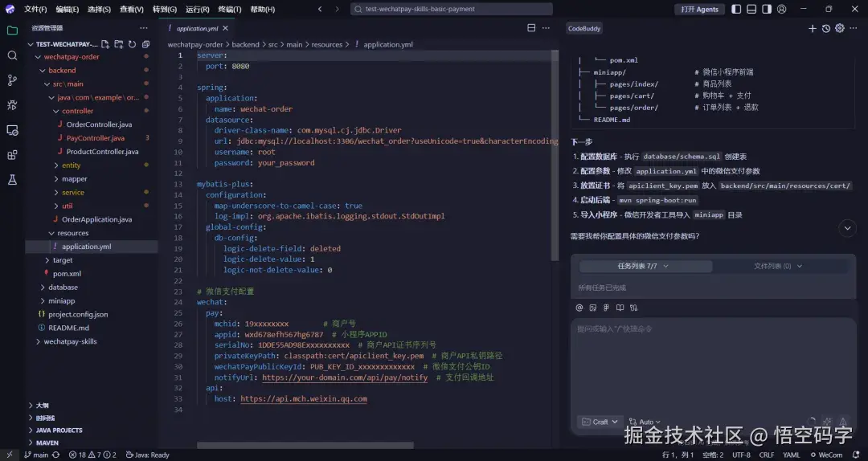Image resolution: width=868 pixels, height=461 pixels.
Task: Open the api.mch.weixin.qq.com host link
Action: 303,399
